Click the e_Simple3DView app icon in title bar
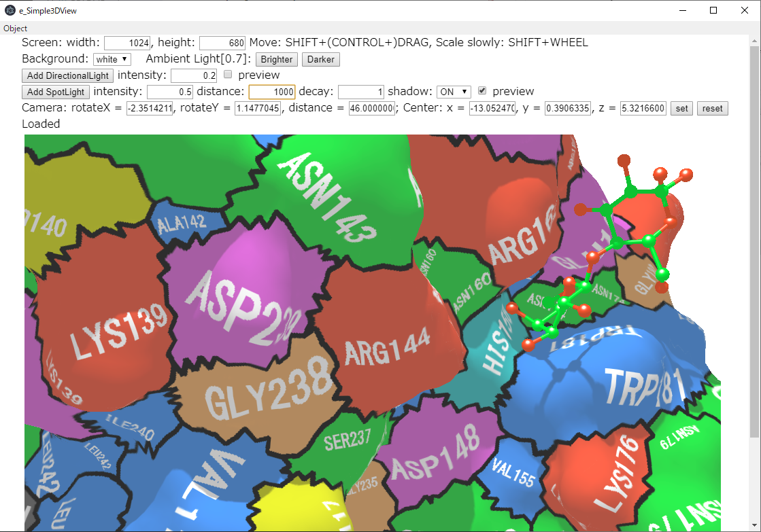This screenshot has width=761, height=532. pyautogui.click(x=10, y=10)
